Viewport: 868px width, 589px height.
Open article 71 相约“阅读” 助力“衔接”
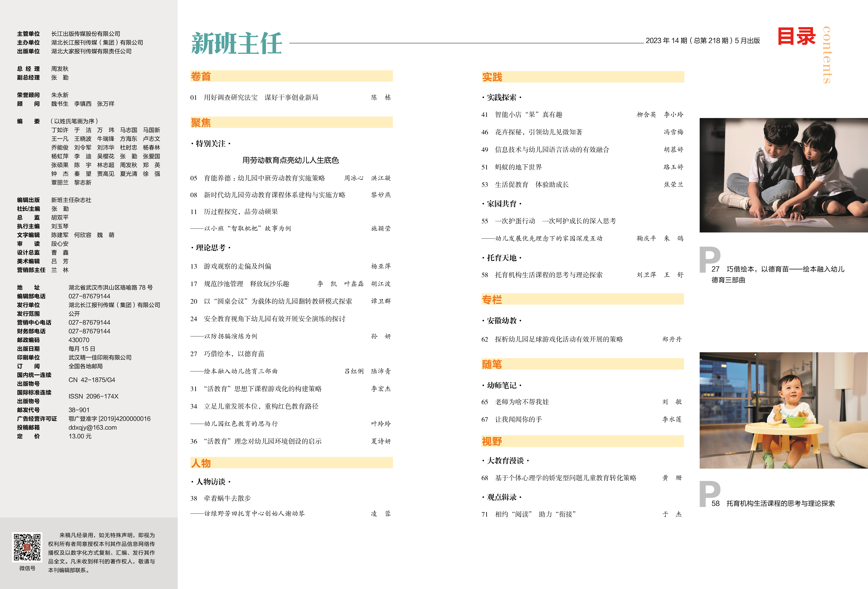click(535, 514)
